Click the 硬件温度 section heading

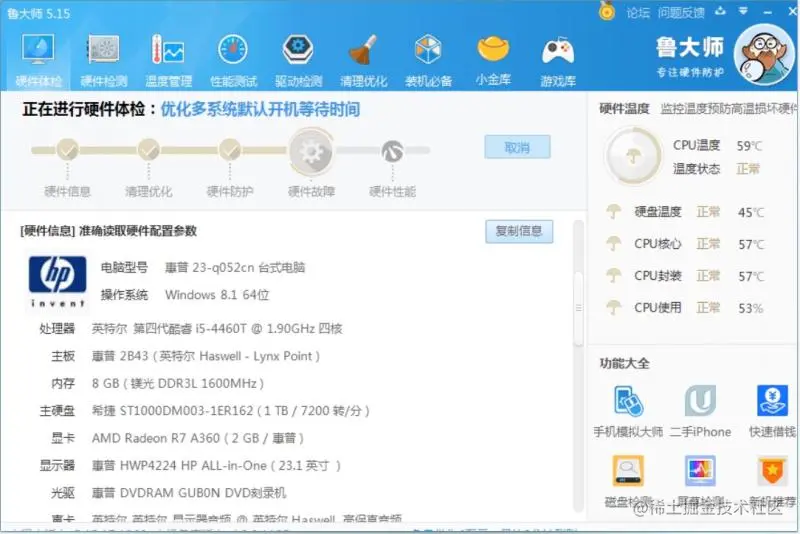click(624, 108)
